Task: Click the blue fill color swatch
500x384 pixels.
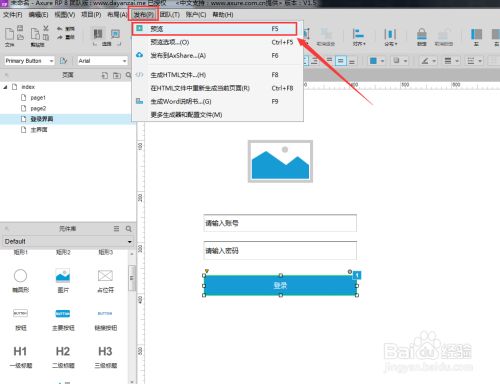Action: pyautogui.click(x=373, y=61)
